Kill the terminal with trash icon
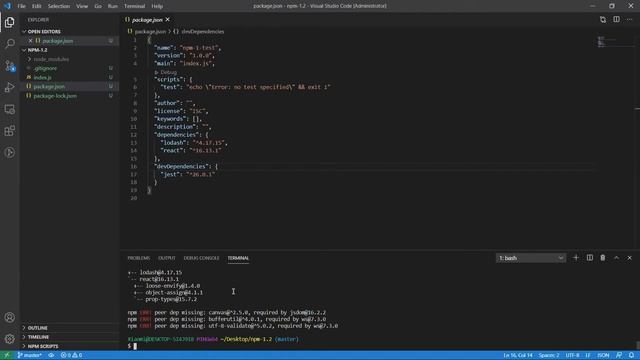The image size is (640, 360). pyautogui.click(x=603, y=258)
